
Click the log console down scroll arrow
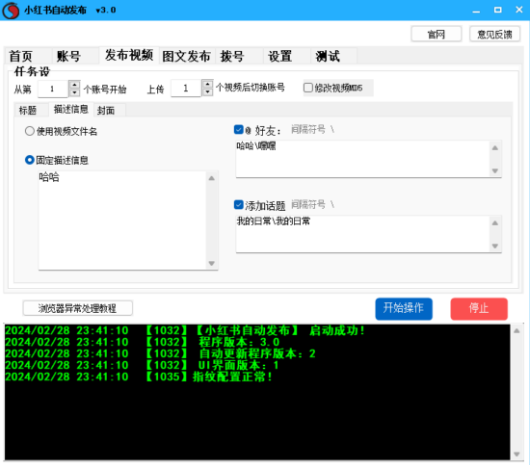click(517, 454)
